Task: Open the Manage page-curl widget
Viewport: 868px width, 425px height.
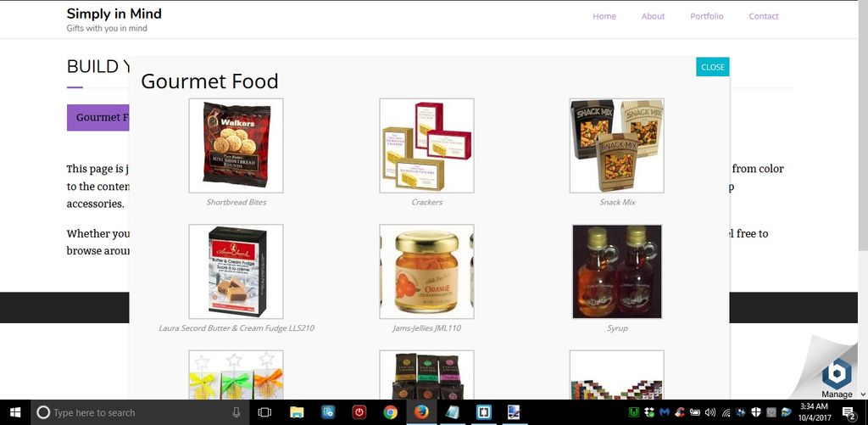Action: pyautogui.click(x=837, y=378)
